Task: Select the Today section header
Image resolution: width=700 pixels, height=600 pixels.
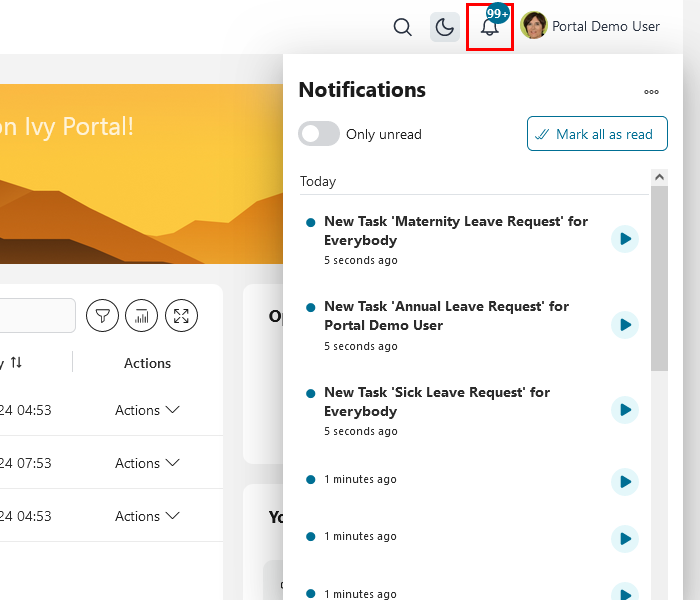Action: 318,181
